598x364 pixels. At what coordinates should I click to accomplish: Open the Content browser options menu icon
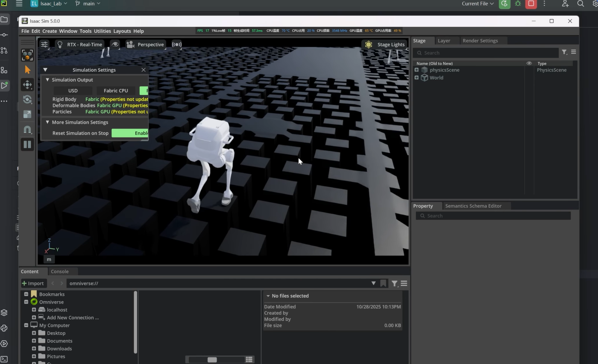click(x=404, y=283)
